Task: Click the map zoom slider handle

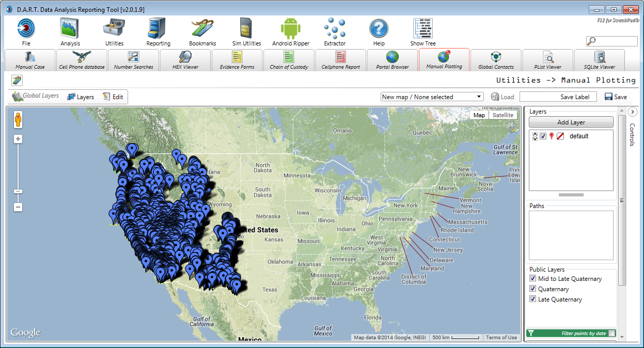Action: coord(18,191)
